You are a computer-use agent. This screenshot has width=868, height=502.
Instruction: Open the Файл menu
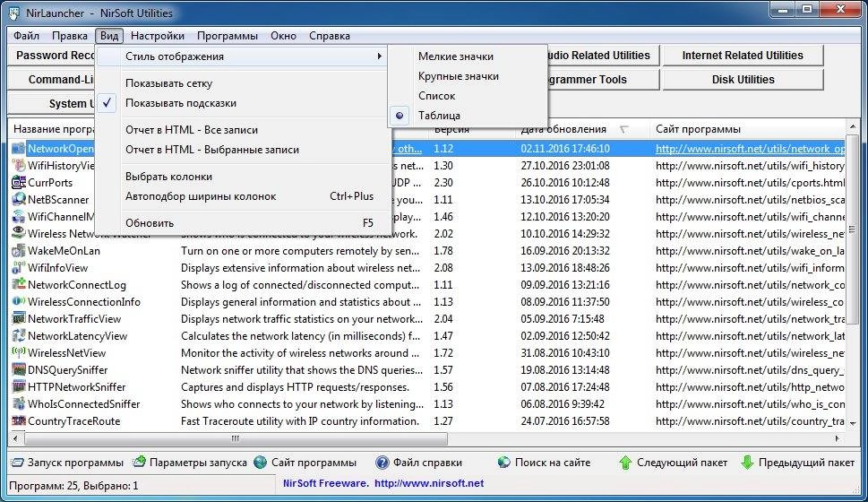point(26,36)
